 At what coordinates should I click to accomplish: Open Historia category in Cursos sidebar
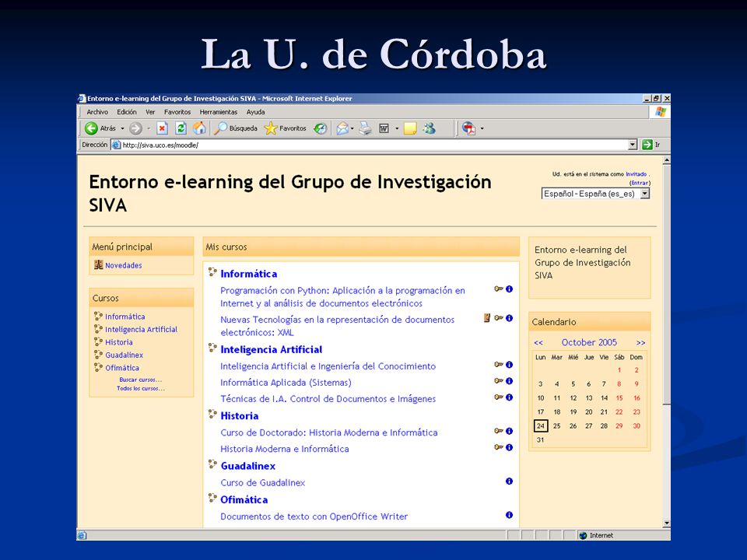click(118, 342)
